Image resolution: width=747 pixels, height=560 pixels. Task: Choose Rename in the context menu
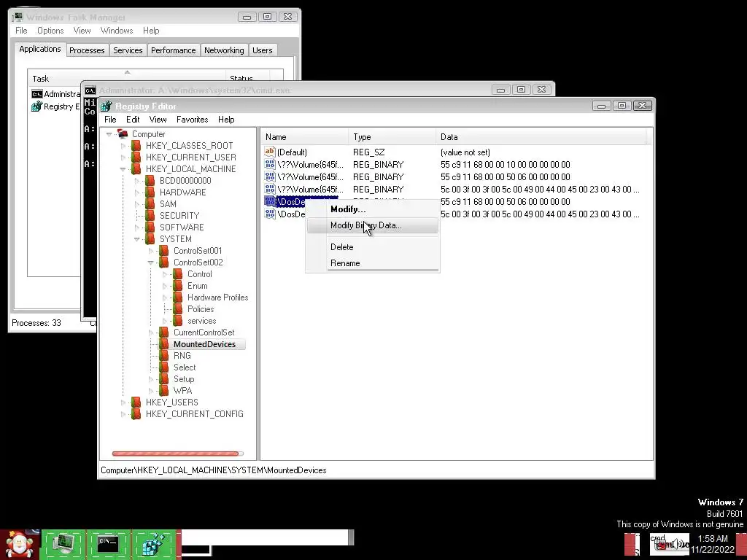[373, 262]
